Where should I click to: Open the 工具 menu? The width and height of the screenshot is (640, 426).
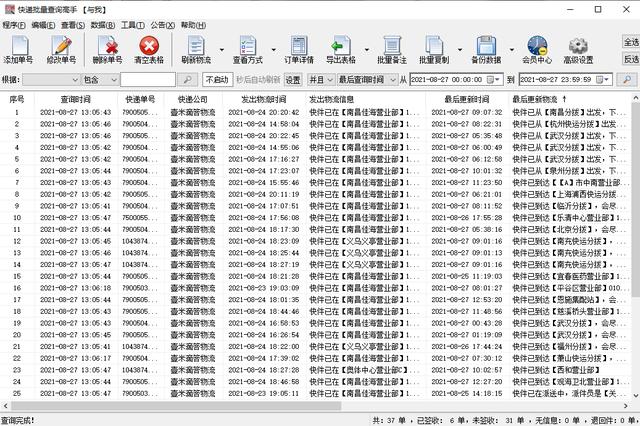click(x=132, y=23)
